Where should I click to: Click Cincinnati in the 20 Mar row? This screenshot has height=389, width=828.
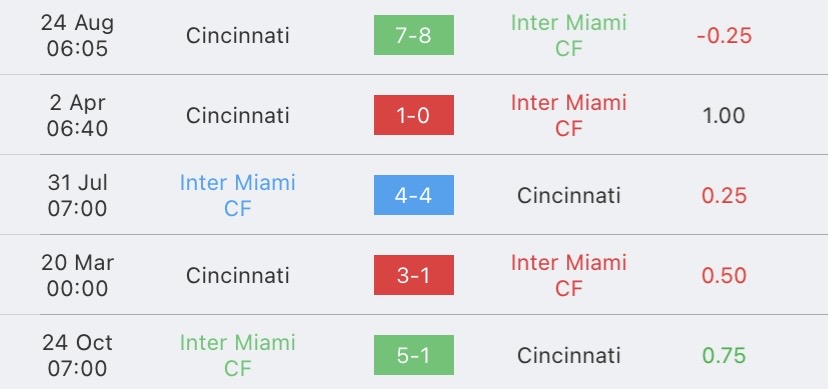point(238,275)
